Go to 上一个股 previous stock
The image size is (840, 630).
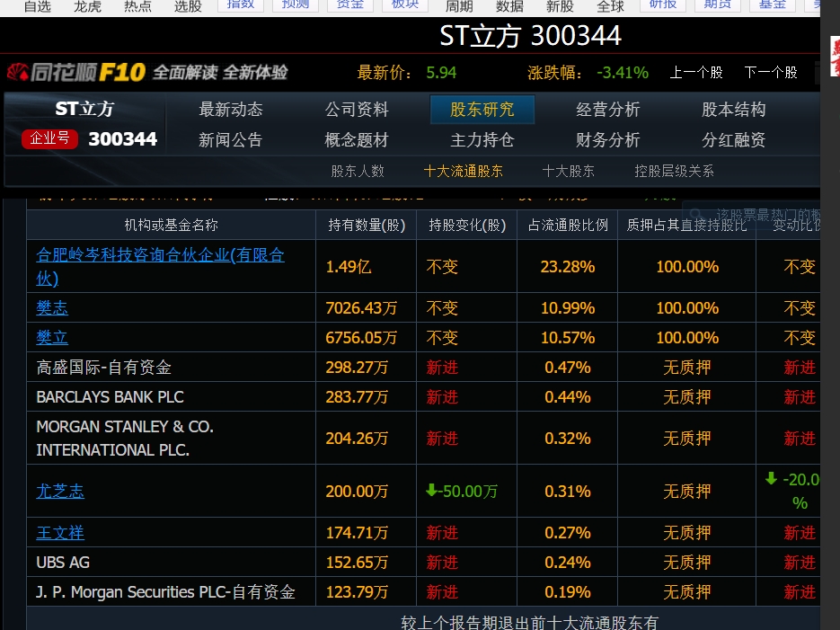(696, 72)
